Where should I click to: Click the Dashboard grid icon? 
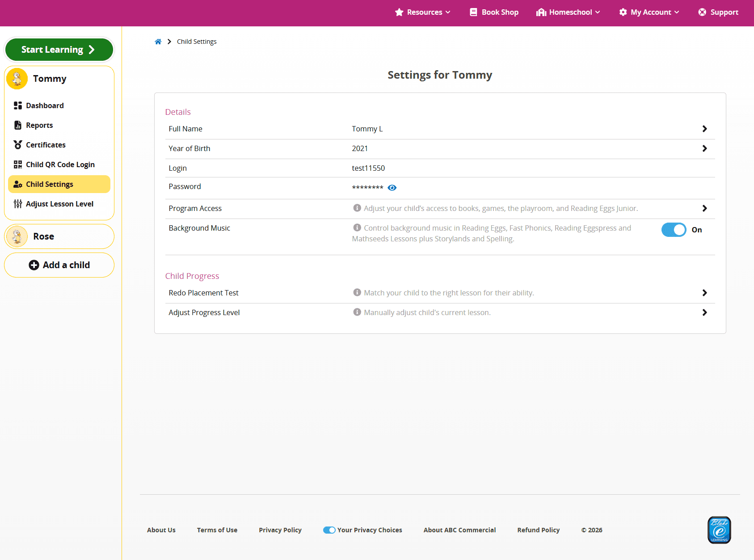(18, 105)
